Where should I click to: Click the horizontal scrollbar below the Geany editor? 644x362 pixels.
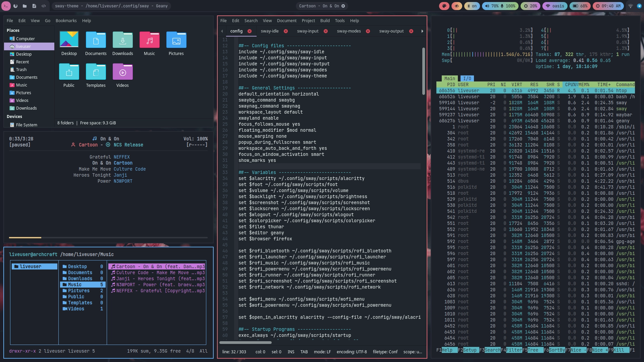point(245,343)
